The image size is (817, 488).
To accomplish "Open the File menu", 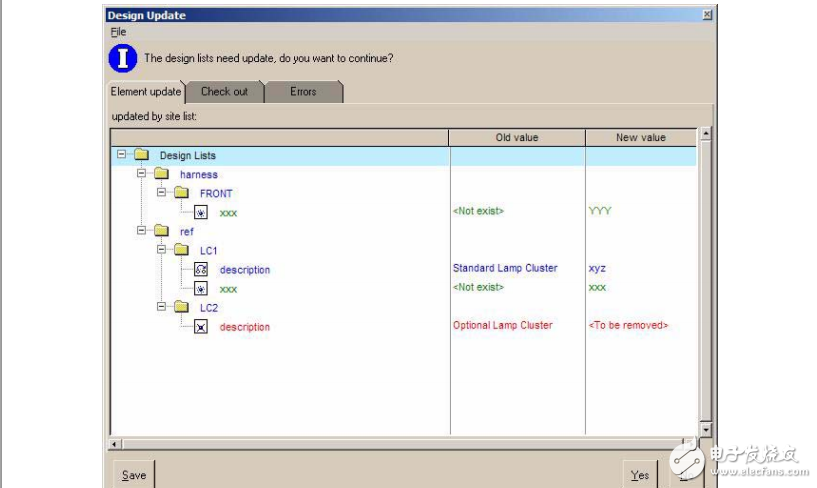I will click(x=118, y=32).
